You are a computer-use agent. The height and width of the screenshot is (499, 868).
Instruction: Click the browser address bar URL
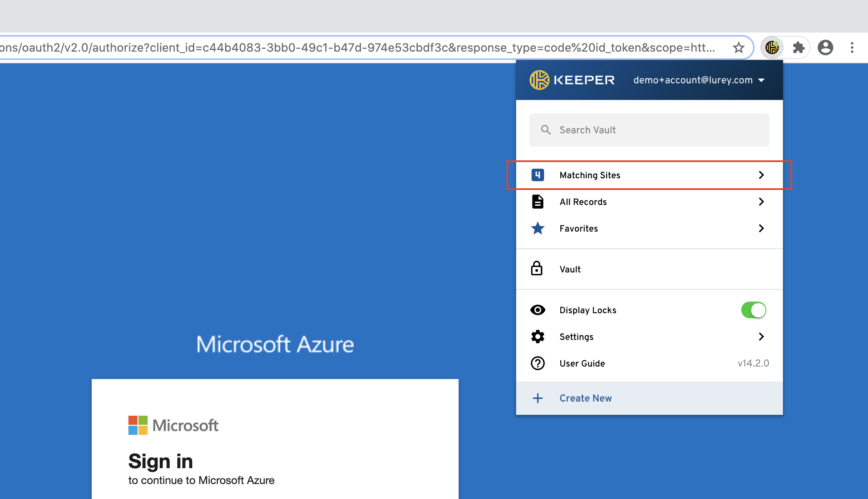coord(357,47)
